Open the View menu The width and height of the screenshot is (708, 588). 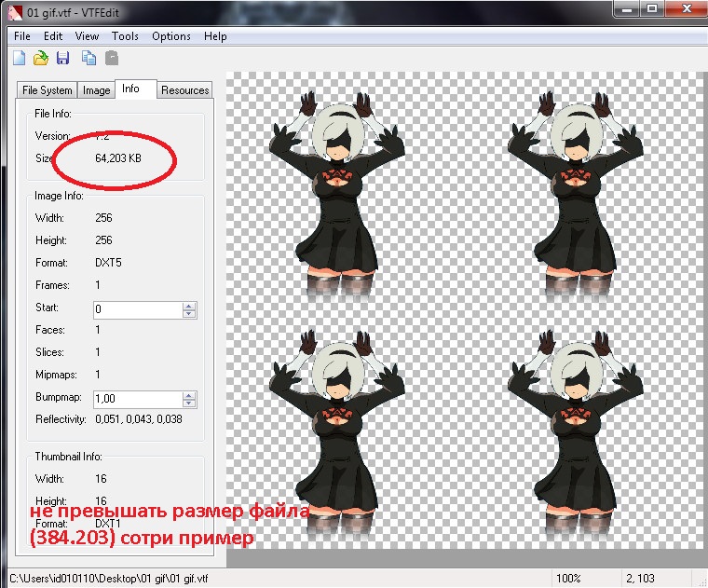pos(87,36)
